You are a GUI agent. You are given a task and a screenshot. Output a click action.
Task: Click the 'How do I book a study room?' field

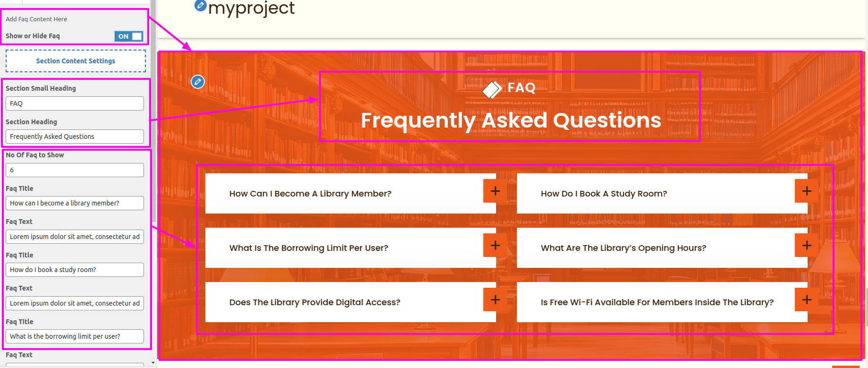point(75,270)
